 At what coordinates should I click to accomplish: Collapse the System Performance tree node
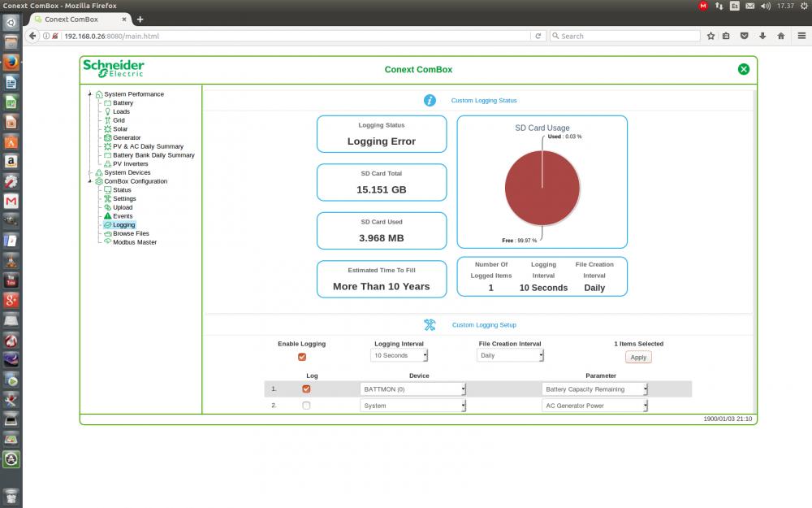90,94
